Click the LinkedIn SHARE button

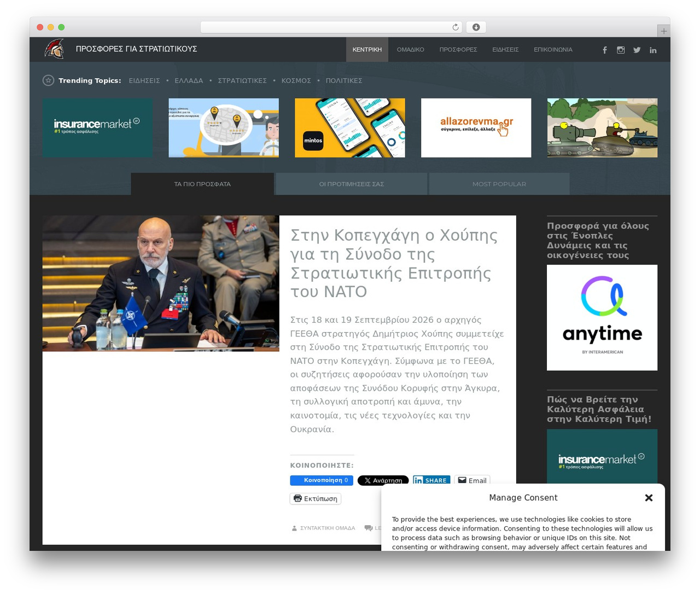[431, 480]
